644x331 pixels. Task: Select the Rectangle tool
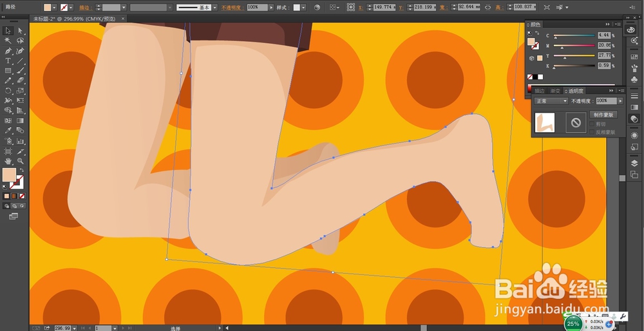coord(8,71)
